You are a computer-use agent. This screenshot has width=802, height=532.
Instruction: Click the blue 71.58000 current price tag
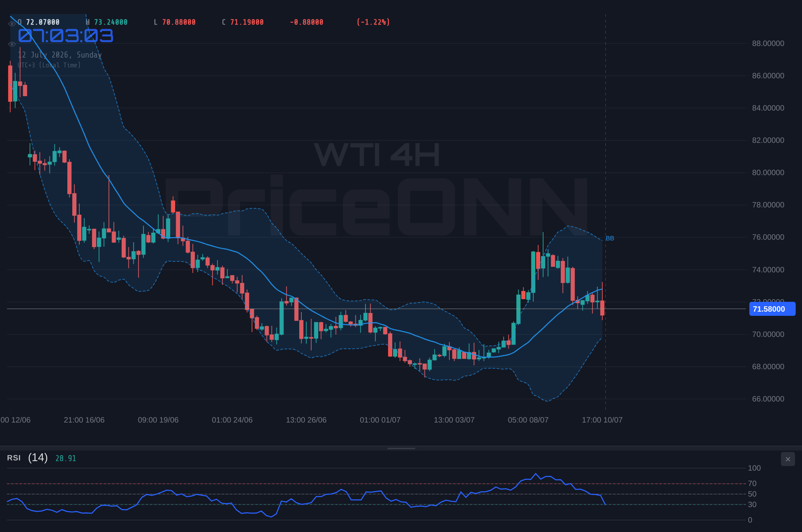click(772, 309)
